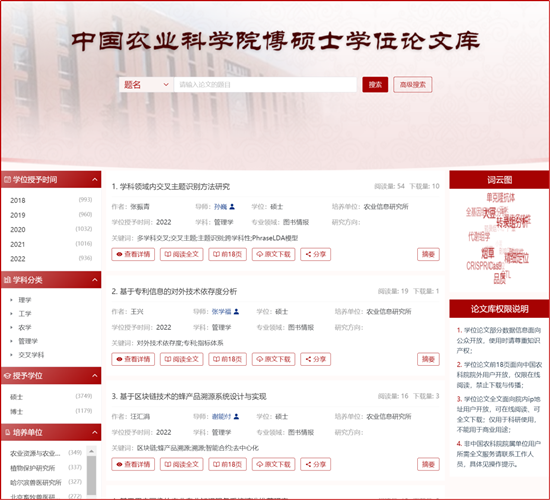550x500 pixels.
Task: Click 大豆 in the word cloud
Action: pyautogui.click(x=489, y=213)
